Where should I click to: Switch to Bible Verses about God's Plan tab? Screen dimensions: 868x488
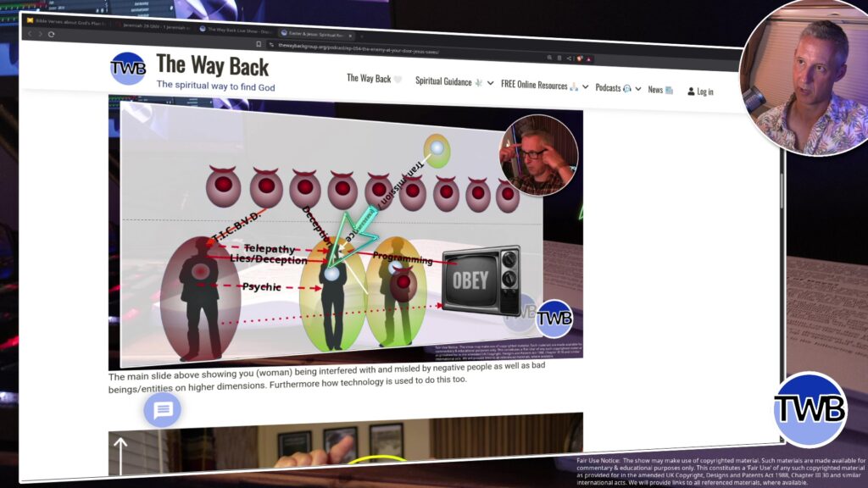point(66,22)
